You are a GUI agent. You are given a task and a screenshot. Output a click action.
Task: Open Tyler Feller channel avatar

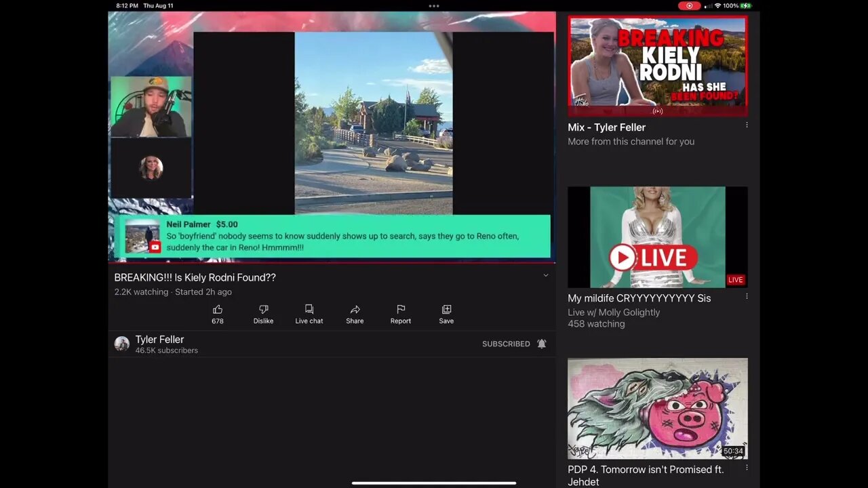click(x=122, y=344)
